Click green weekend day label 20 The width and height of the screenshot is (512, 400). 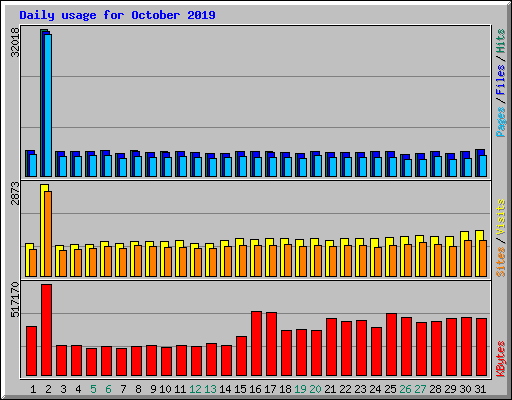coord(315,389)
